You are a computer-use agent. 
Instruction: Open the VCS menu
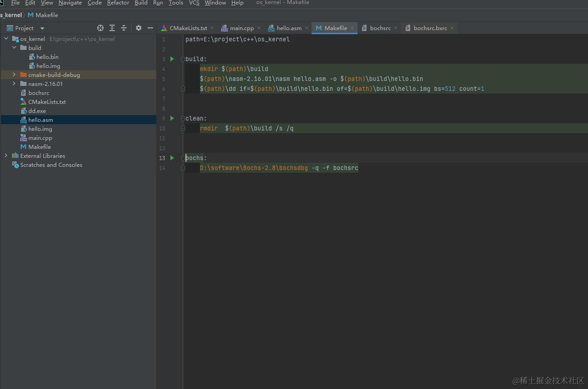pos(194,3)
